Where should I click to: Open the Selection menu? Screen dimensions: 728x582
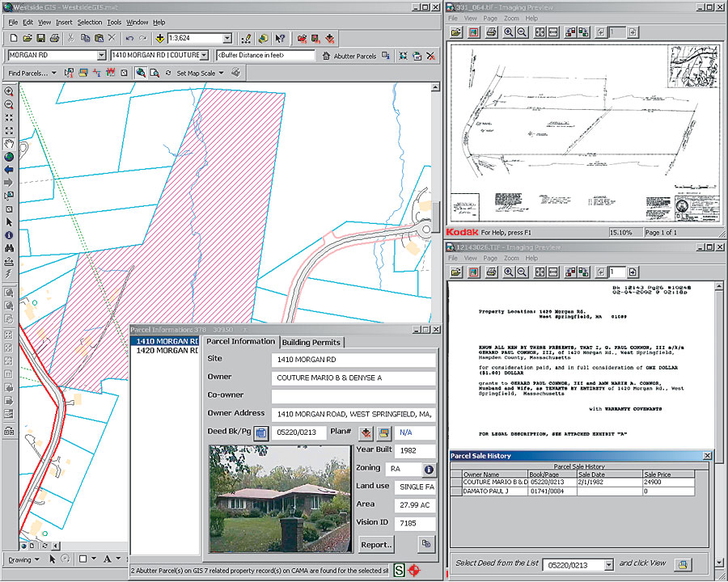pos(89,23)
